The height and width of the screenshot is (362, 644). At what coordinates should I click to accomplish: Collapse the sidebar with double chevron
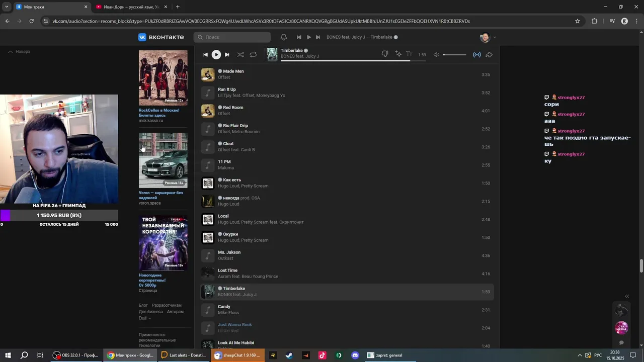coord(627,296)
